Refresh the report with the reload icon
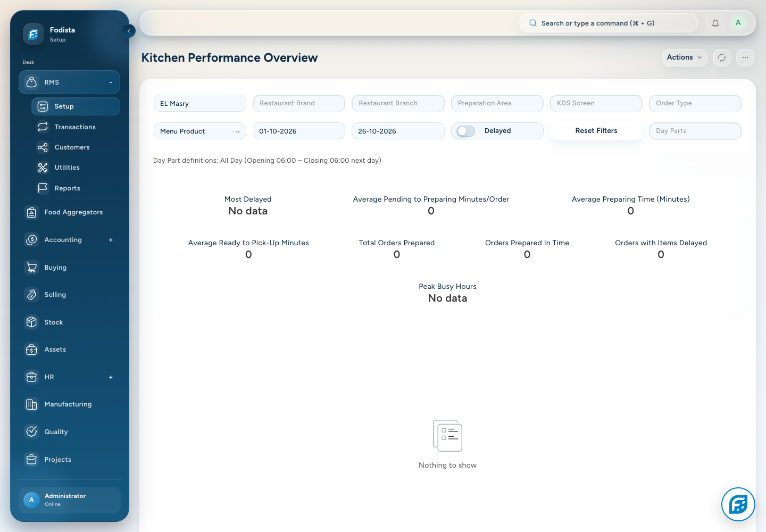 coord(722,57)
